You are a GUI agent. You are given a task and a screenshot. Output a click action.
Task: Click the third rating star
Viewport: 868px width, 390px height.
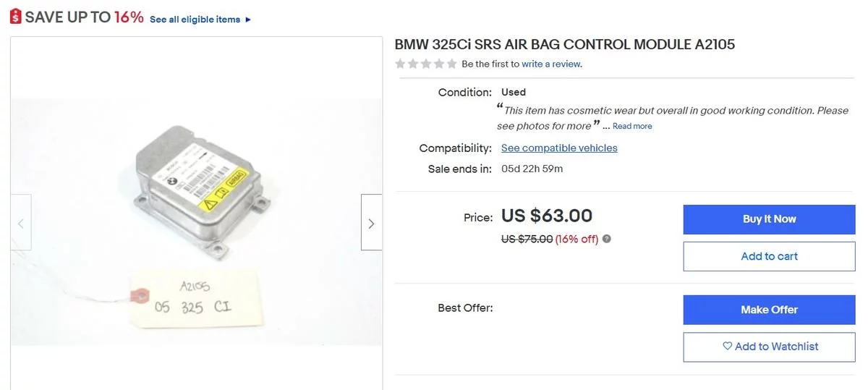426,64
